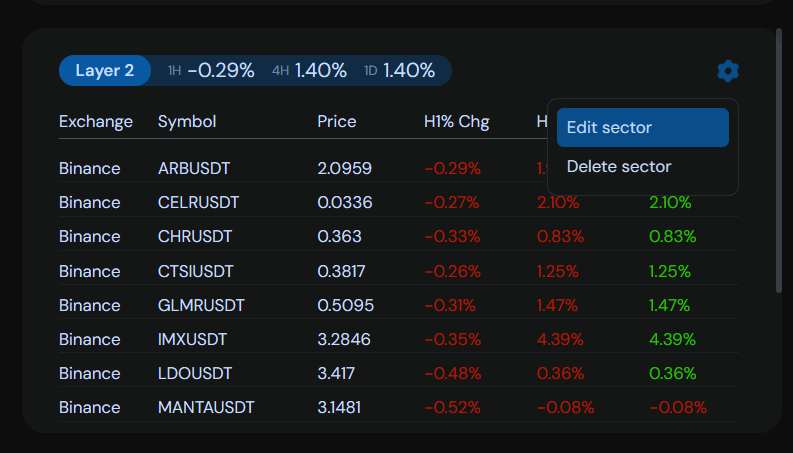Screen dimensions: 793x453
Task: Select Edit sector from the menu
Action: pos(643,128)
